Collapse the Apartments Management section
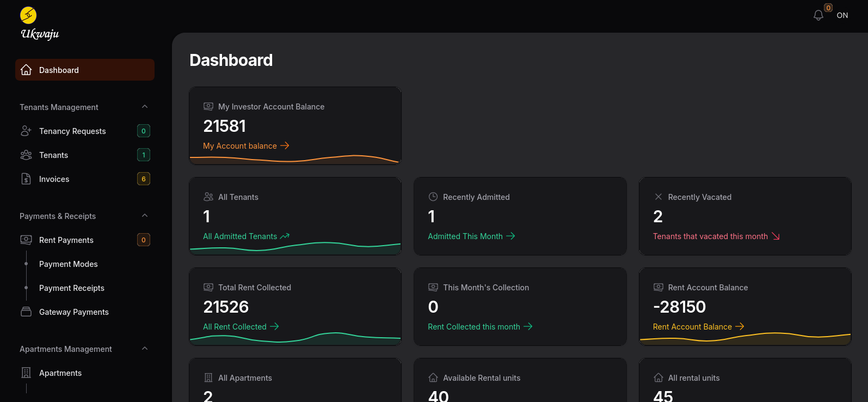Screen dimensions: 868x402 coord(145,349)
